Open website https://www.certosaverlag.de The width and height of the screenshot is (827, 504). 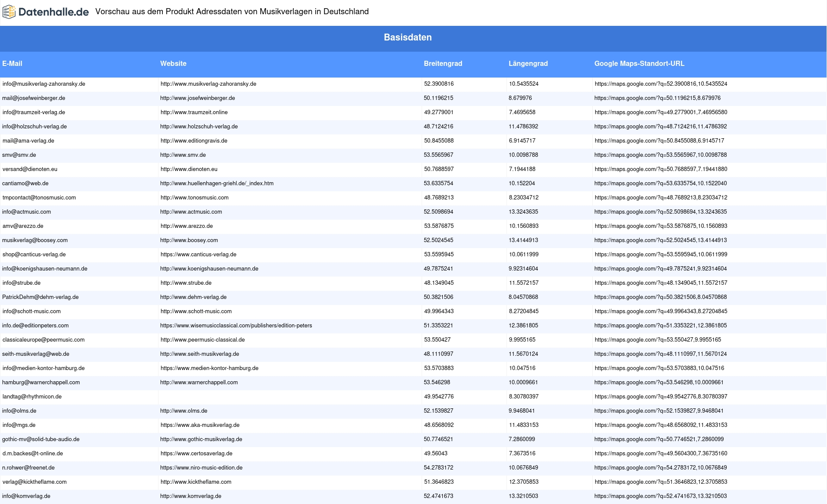coord(196,454)
